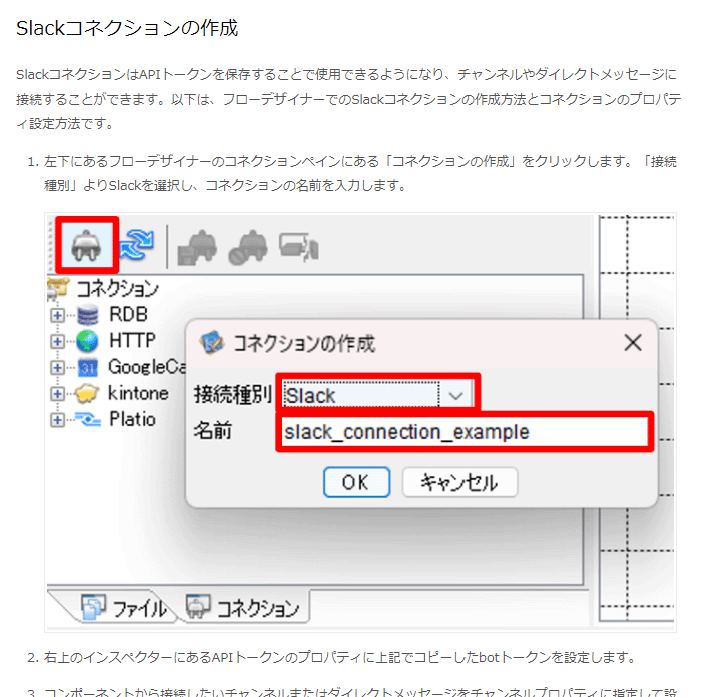
Task: Select the コネクション root folder icon
Action: 58,288
